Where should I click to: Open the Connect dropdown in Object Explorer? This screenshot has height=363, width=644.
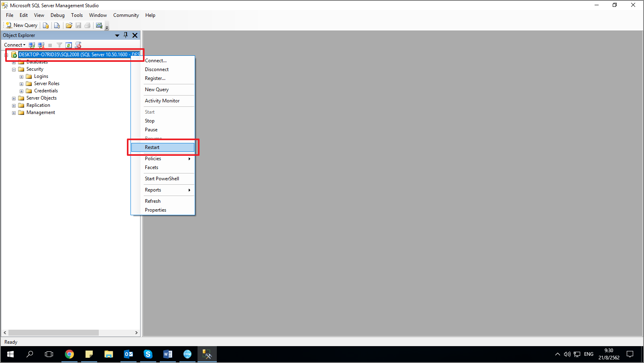point(15,45)
